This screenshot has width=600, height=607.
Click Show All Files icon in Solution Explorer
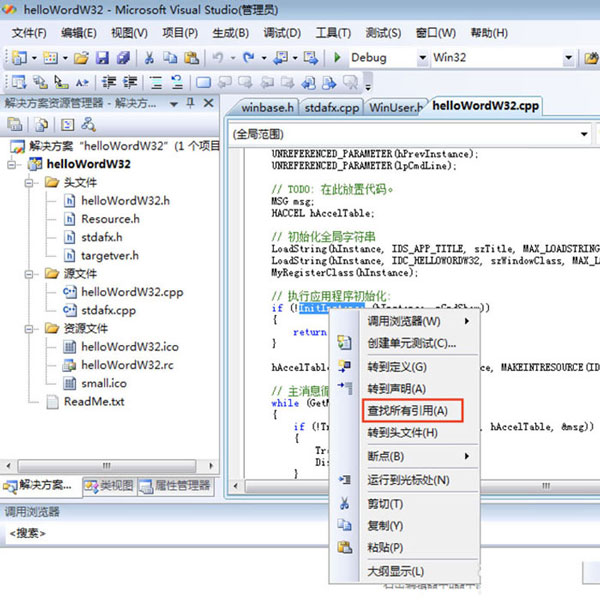click(x=38, y=125)
